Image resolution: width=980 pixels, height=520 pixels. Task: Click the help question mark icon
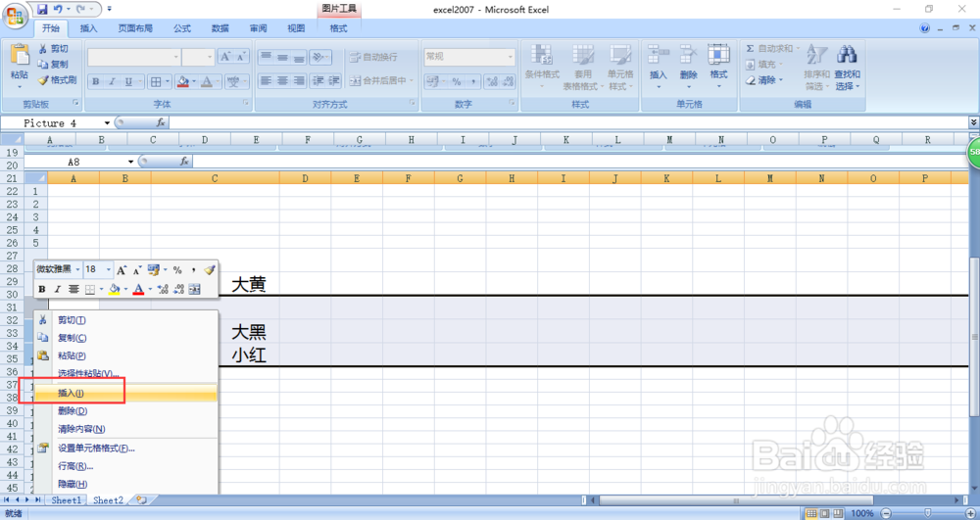[x=925, y=28]
